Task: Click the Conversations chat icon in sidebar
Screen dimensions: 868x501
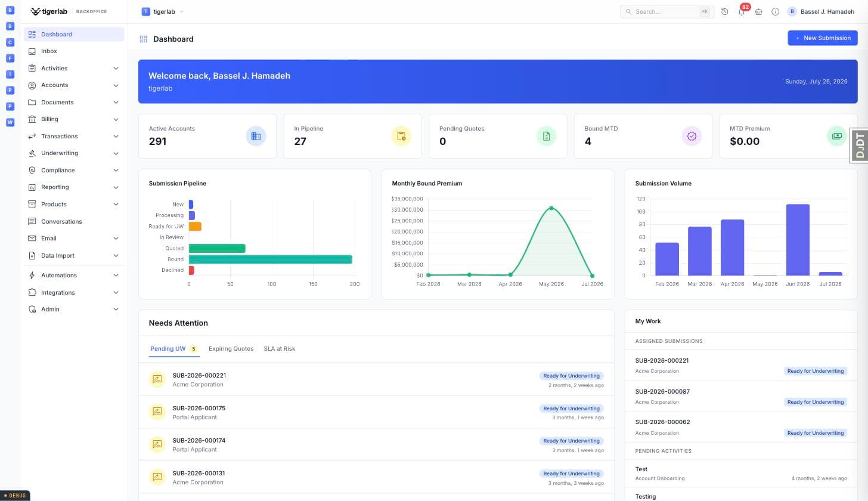Action: (32, 221)
